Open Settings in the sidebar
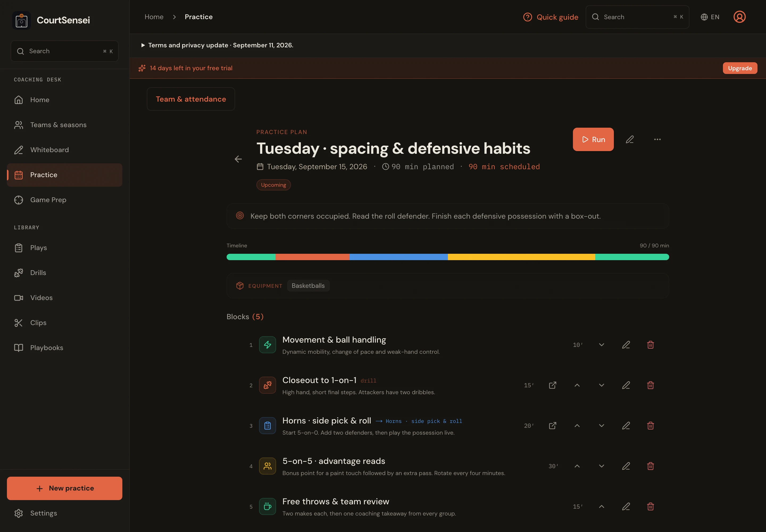766x532 pixels. pos(64,513)
